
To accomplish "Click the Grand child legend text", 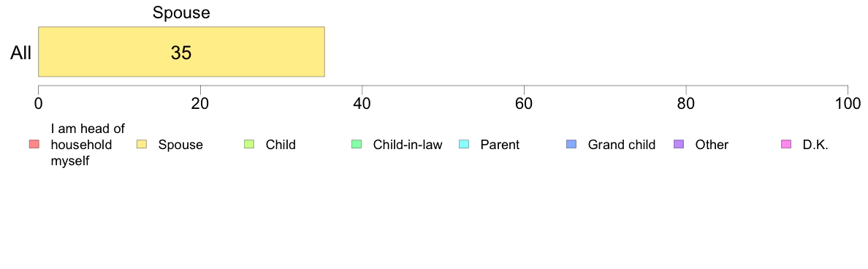I will click(x=622, y=145).
